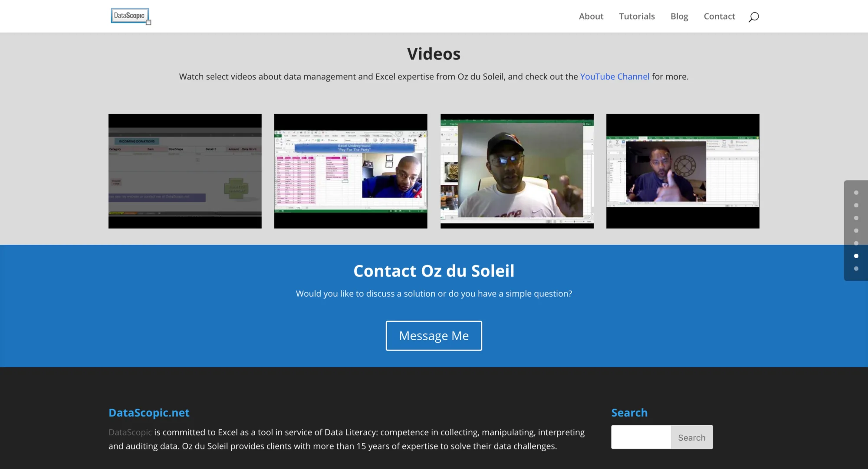Play the Excel Underground video thumbnail
The image size is (868, 469).
point(351,171)
